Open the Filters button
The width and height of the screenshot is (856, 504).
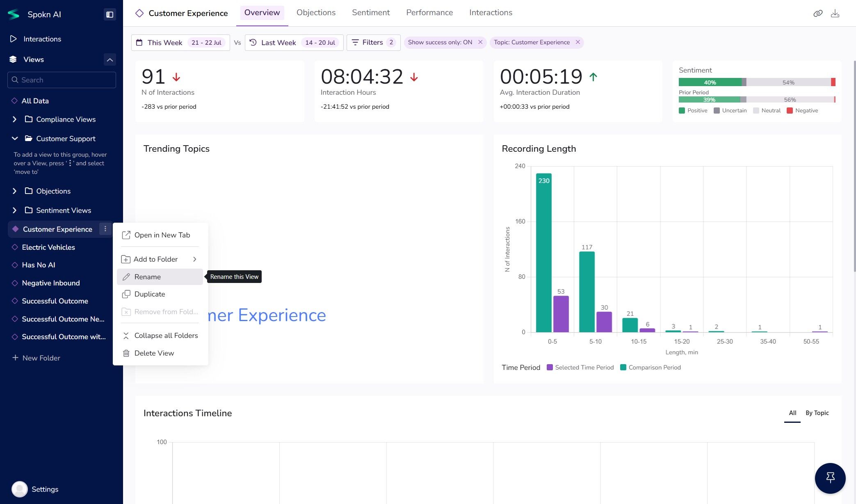[373, 42]
